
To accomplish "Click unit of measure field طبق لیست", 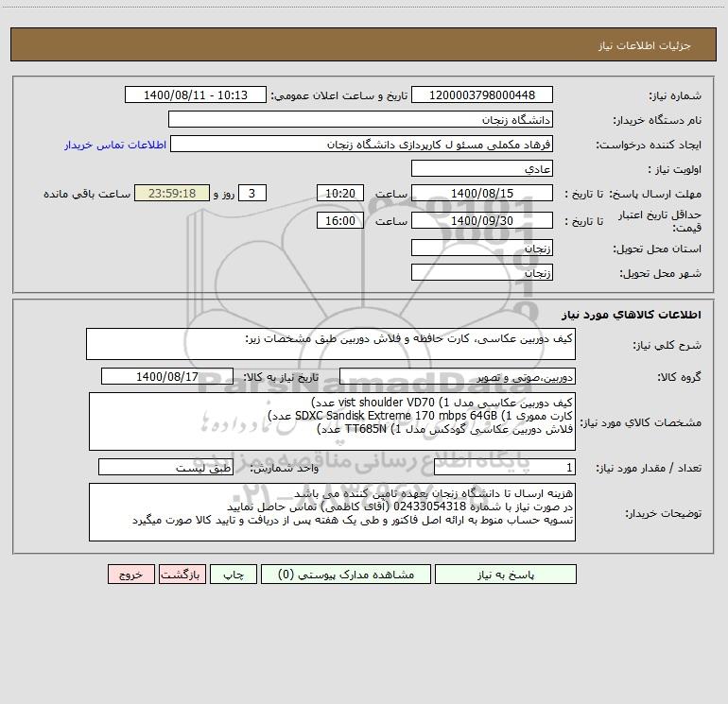I will pos(165,468).
